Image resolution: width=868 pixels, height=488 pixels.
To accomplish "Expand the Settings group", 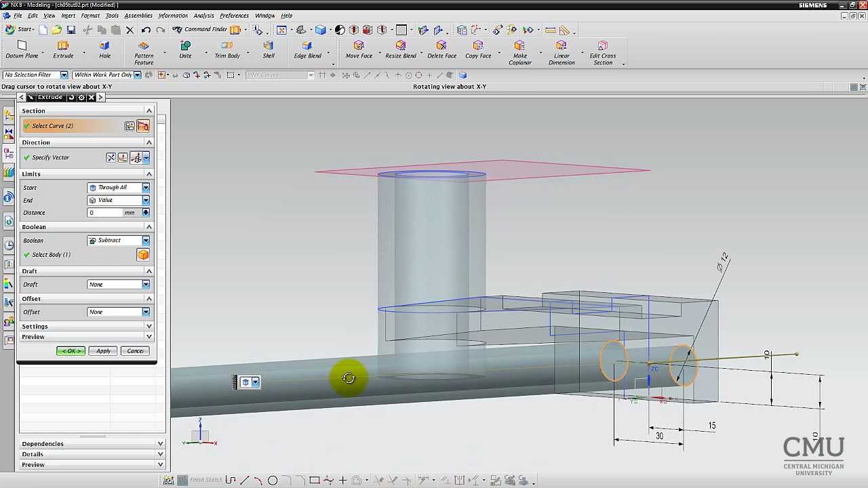I will pyautogui.click(x=149, y=327).
